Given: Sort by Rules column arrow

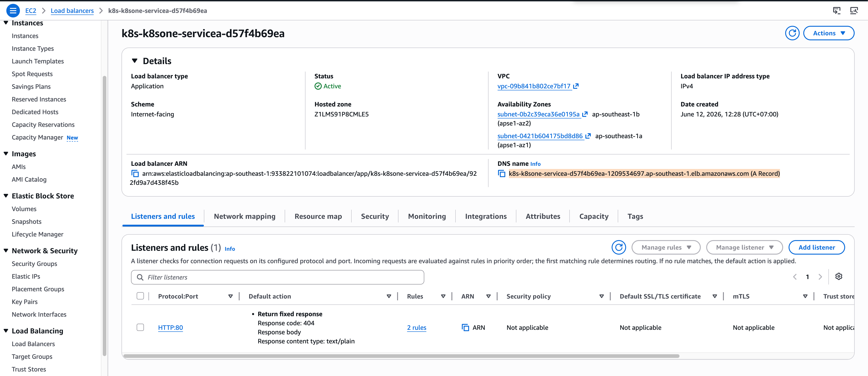Looking at the screenshot, I should [x=443, y=296].
